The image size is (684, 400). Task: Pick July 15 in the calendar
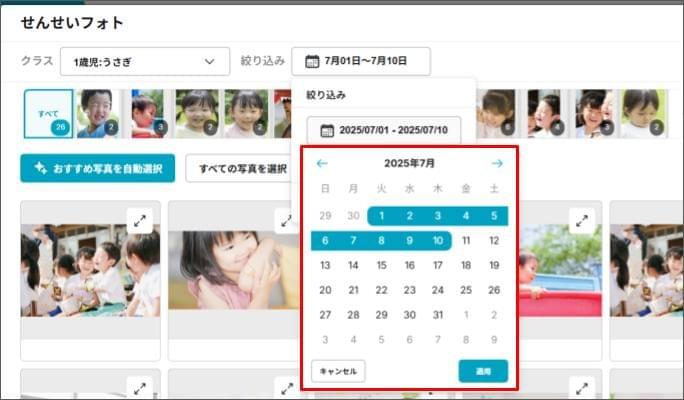click(x=381, y=266)
